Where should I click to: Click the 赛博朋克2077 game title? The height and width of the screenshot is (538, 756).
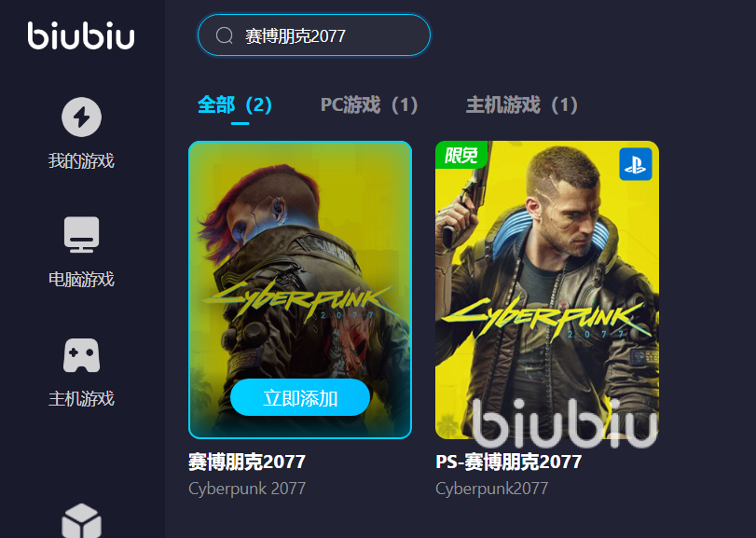[247, 462]
